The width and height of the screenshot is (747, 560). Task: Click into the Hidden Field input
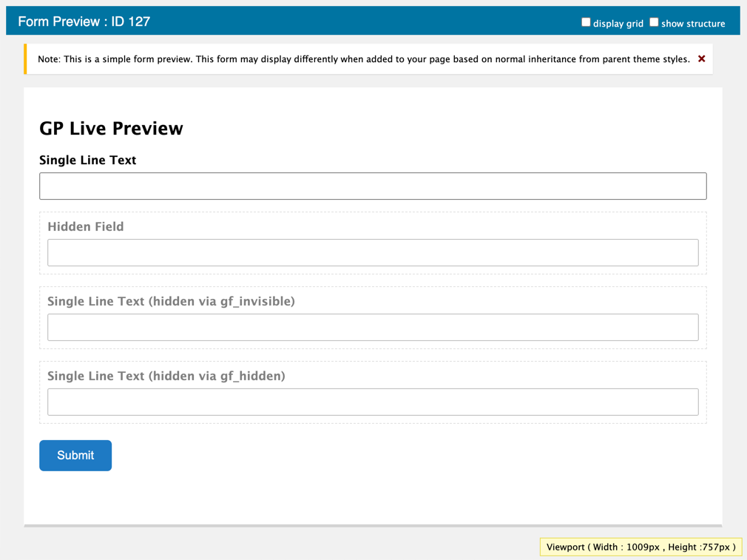coord(373,252)
